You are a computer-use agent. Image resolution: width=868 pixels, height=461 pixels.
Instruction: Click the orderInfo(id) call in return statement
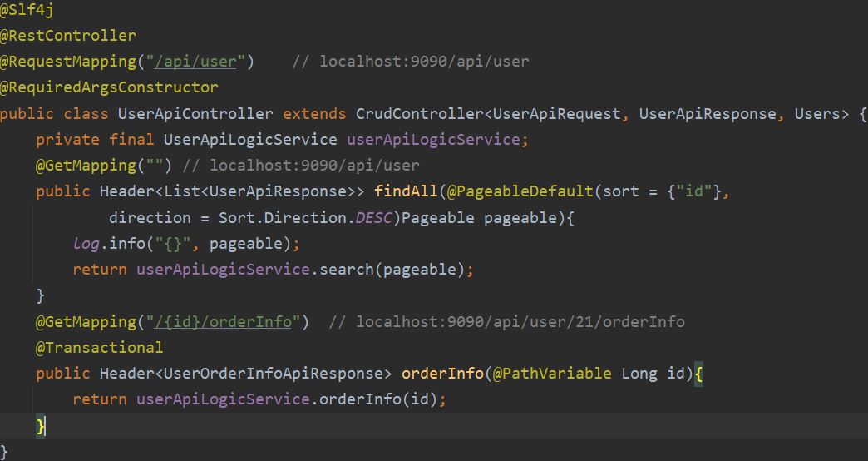[378, 399]
